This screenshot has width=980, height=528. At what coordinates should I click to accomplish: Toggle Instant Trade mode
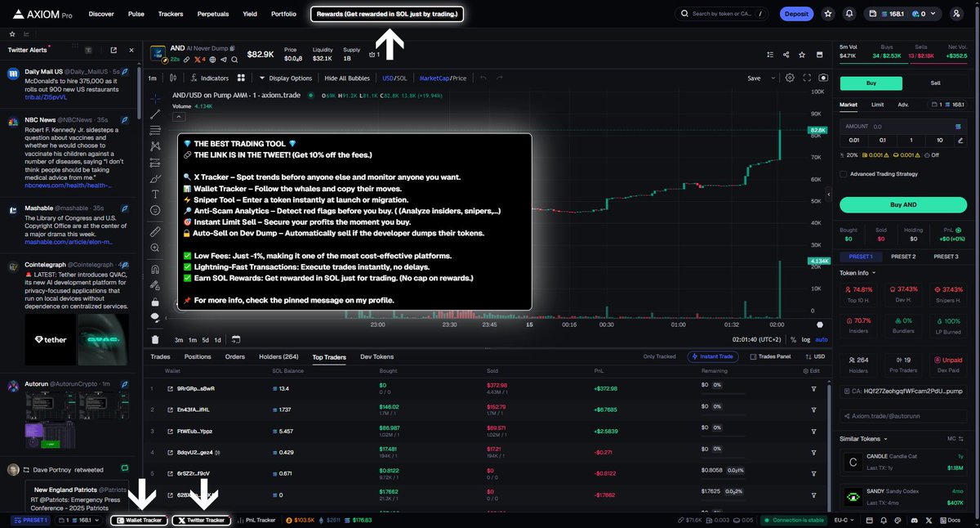click(715, 356)
